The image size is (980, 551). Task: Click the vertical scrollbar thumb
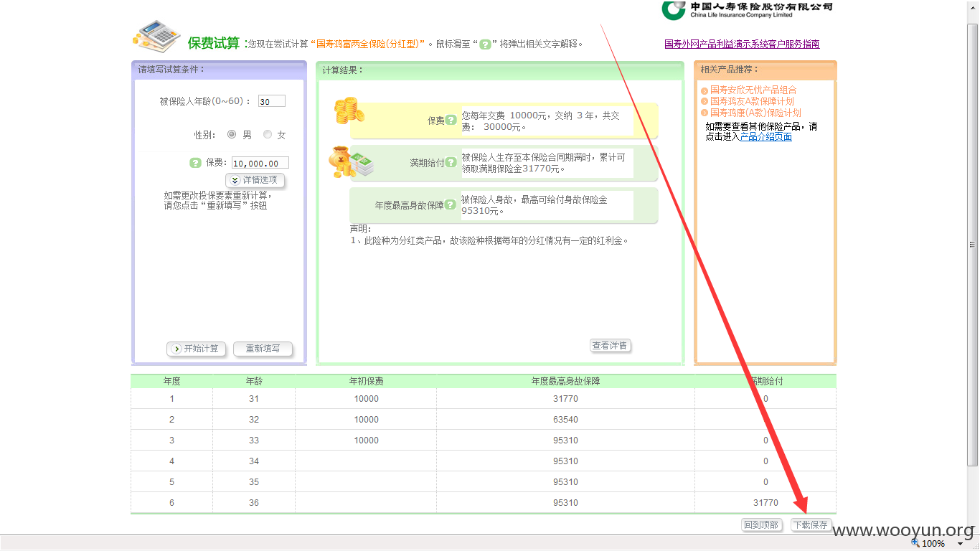click(973, 245)
